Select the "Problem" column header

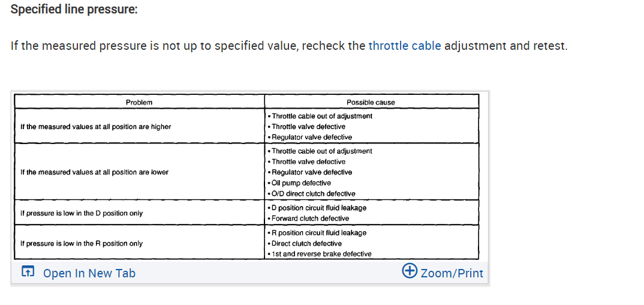click(x=139, y=102)
